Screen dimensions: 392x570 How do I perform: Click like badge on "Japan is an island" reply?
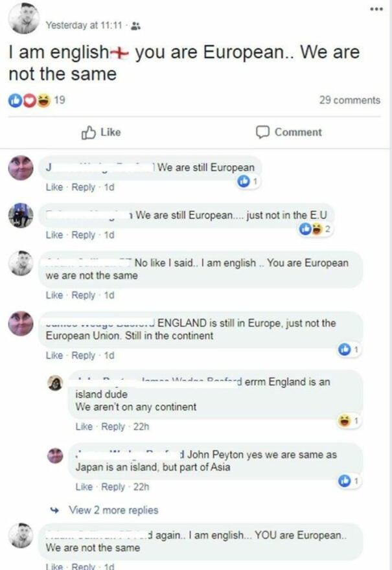tap(349, 481)
